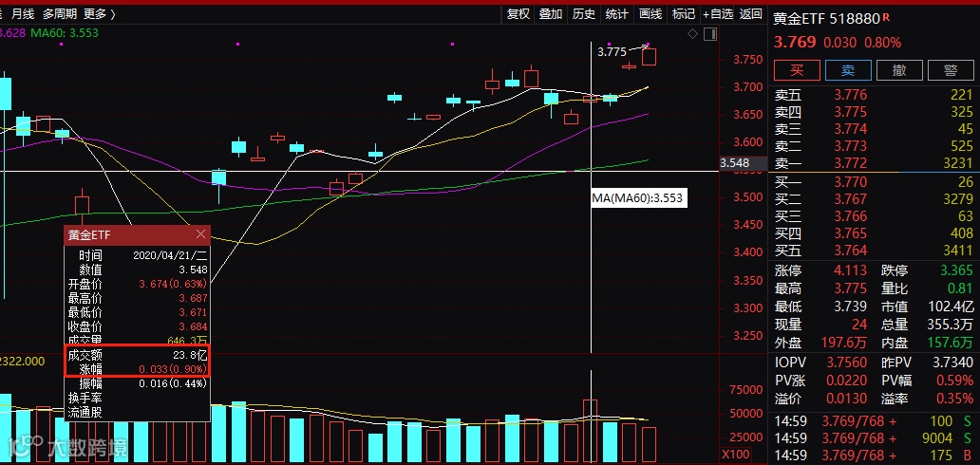Click the blue 卖 sell button
The height and width of the screenshot is (465, 980).
tap(847, 70)
